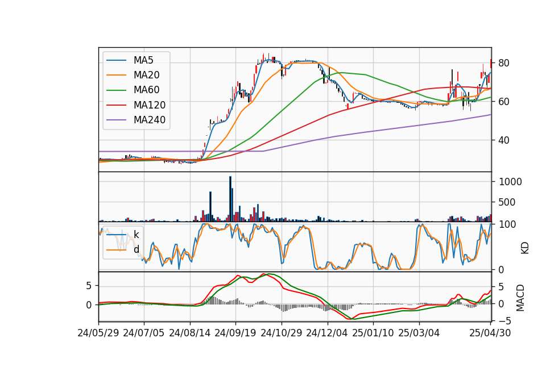546x392 pixels.
Task: Click the 24/12/04 date tick label
Action: pyautogui.click(x=326, y=333)
